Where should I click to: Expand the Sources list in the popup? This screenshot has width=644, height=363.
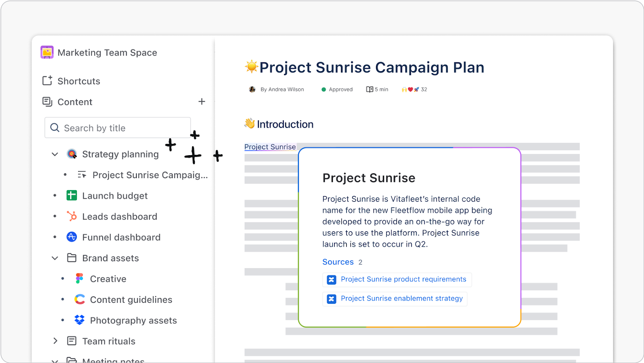(x=338, y=262)
